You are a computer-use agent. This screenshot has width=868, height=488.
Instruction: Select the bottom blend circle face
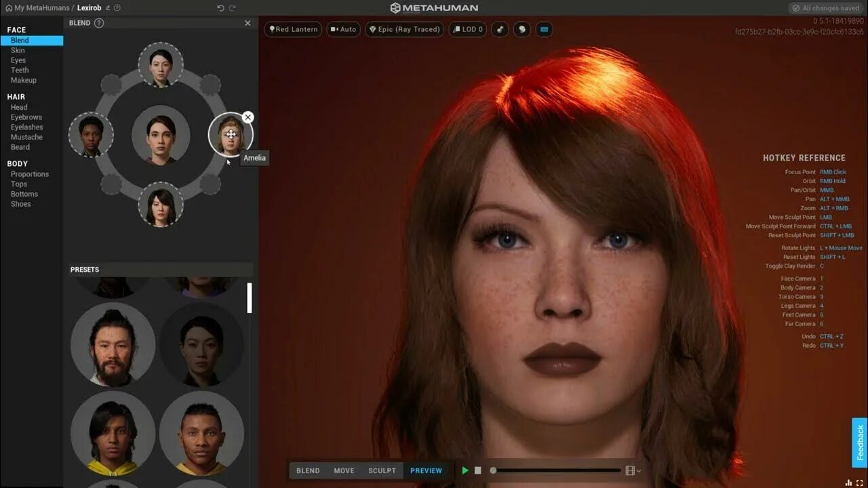[x=161, y=204]
